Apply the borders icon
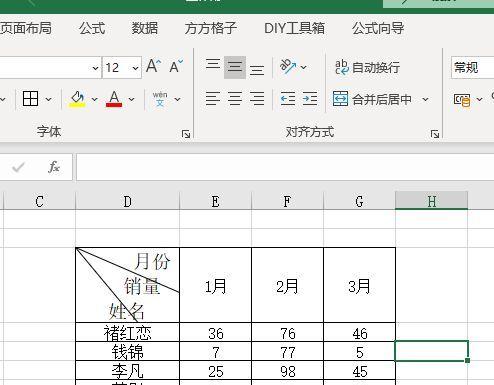 tap(30, 99)
